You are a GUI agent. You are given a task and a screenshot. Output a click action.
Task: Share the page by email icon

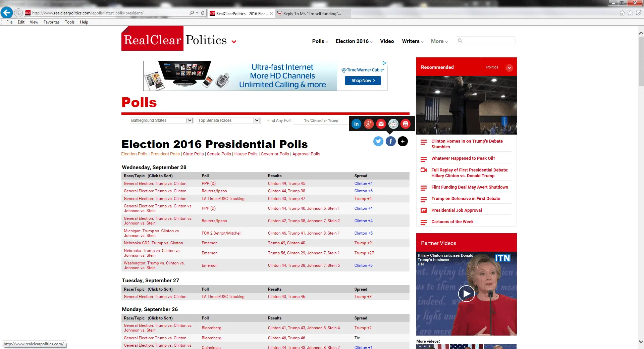pos(381,124)
